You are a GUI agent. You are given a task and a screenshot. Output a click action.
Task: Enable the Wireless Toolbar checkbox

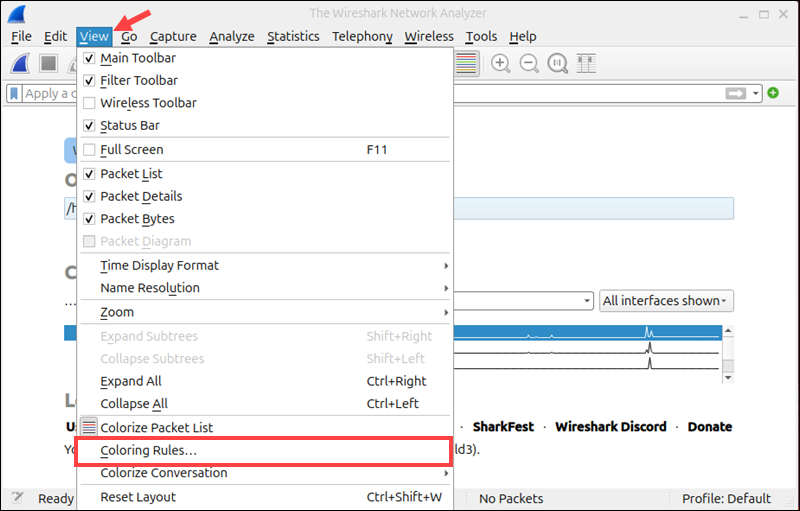tap(89, 103)
